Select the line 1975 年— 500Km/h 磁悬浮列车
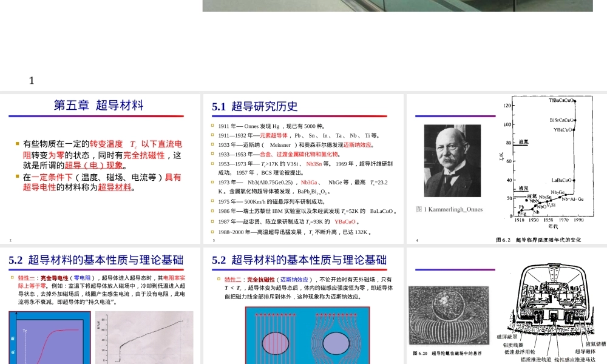 272,201
